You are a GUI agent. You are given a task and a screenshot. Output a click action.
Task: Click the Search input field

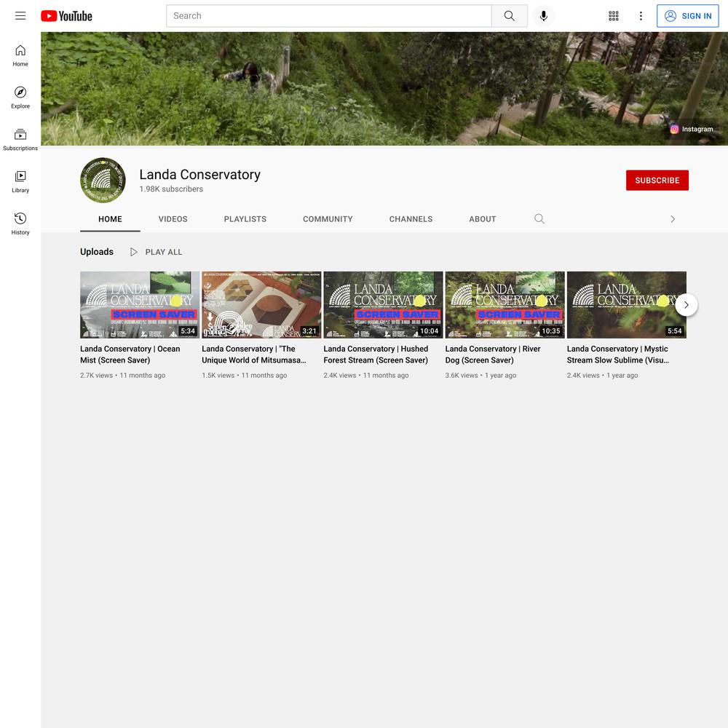tap(329, 16)
